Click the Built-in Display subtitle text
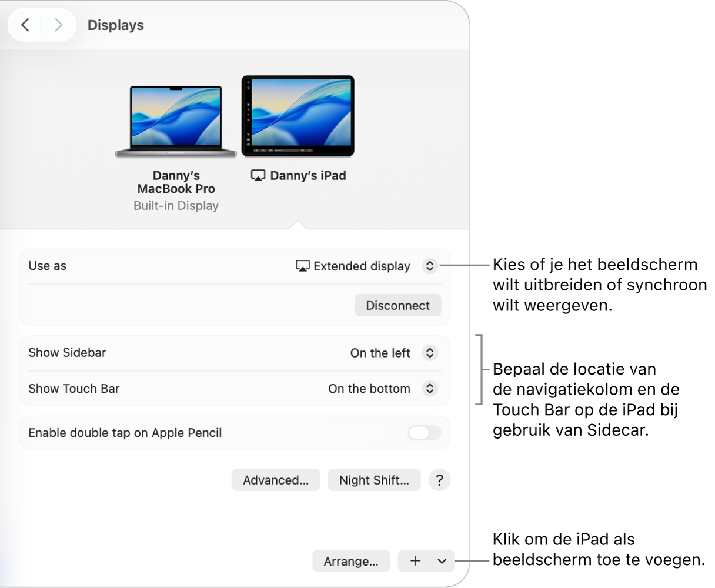The image size is (715, 588). (176, 206)
